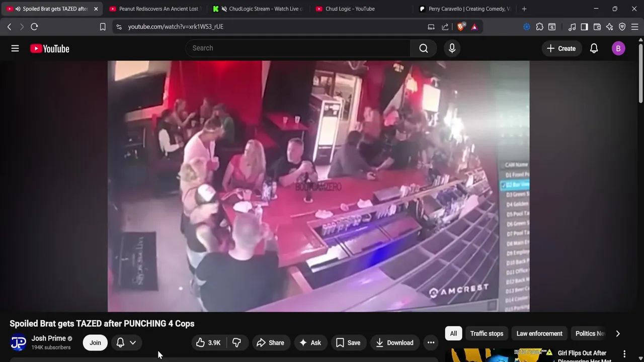Switch to ChudLogic Stream tab
The height and width of the screenshot is (362, 644).
tap(258, 9)
